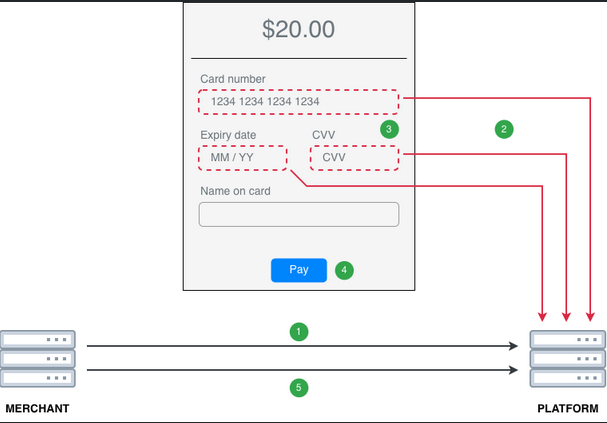Click the MM / YY expiry field
607x423 pixels.
click(243, 158)
